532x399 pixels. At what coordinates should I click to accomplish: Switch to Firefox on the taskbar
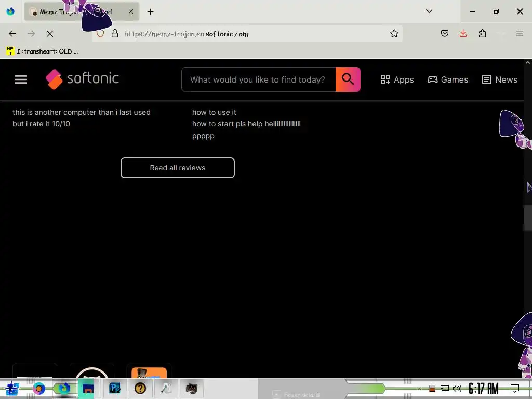pos(64,388)
